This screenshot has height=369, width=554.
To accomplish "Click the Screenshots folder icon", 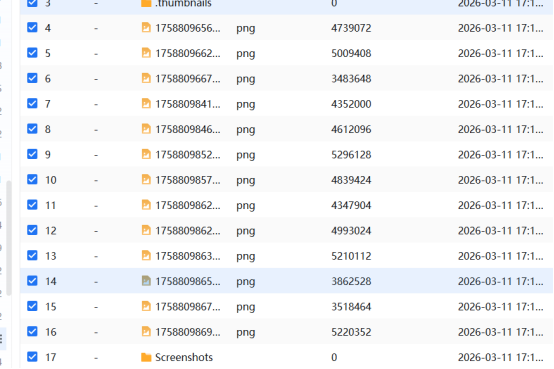I will (x=146, y=357).
